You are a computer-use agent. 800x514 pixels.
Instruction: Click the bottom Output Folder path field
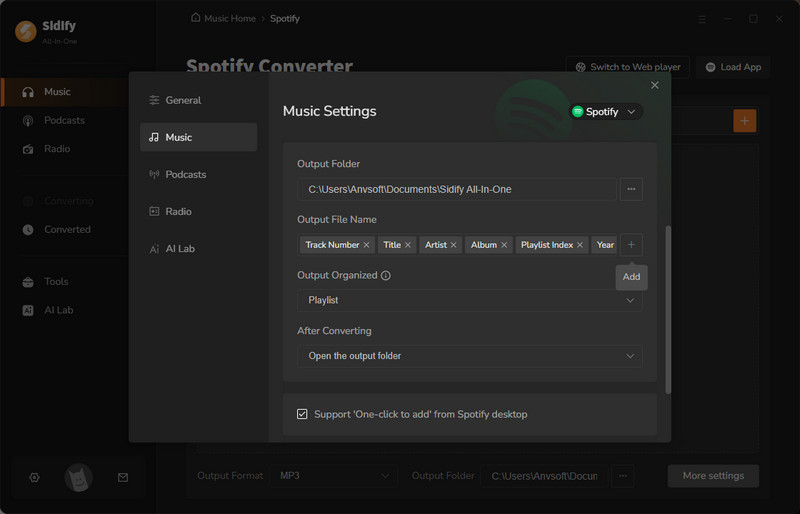[x=544, y=476]
